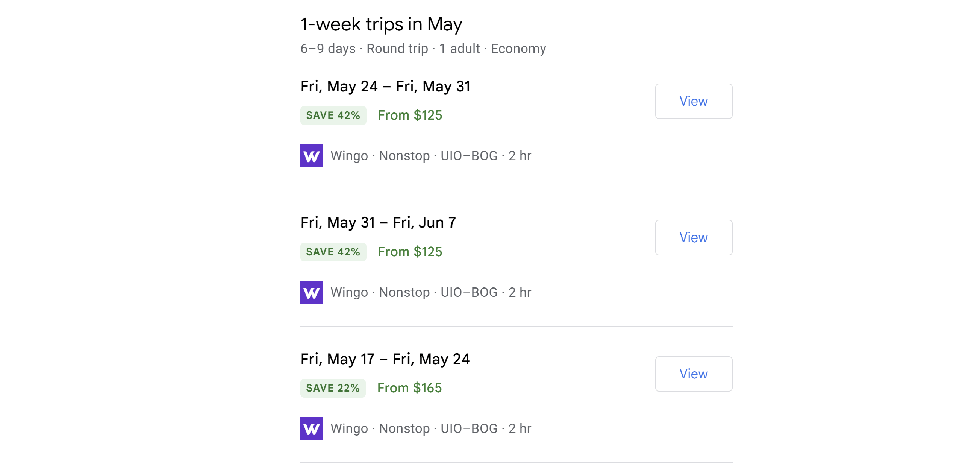980x474 pixels.
Task: Choose the "Fri, May 17 – Fri, May 24" heading
Action: [385, 359]
